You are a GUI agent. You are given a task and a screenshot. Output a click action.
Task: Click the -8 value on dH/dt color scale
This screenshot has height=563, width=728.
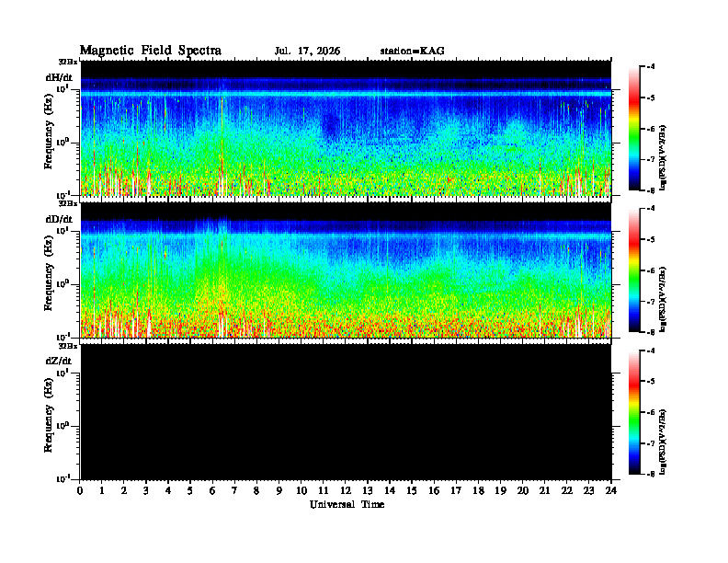click(651, 190)
